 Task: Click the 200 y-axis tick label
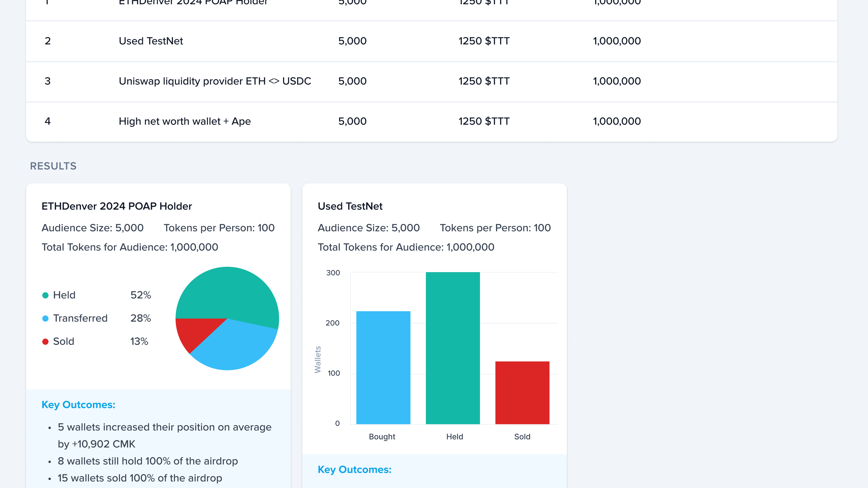pyautogui.click(x=332, y=323)
